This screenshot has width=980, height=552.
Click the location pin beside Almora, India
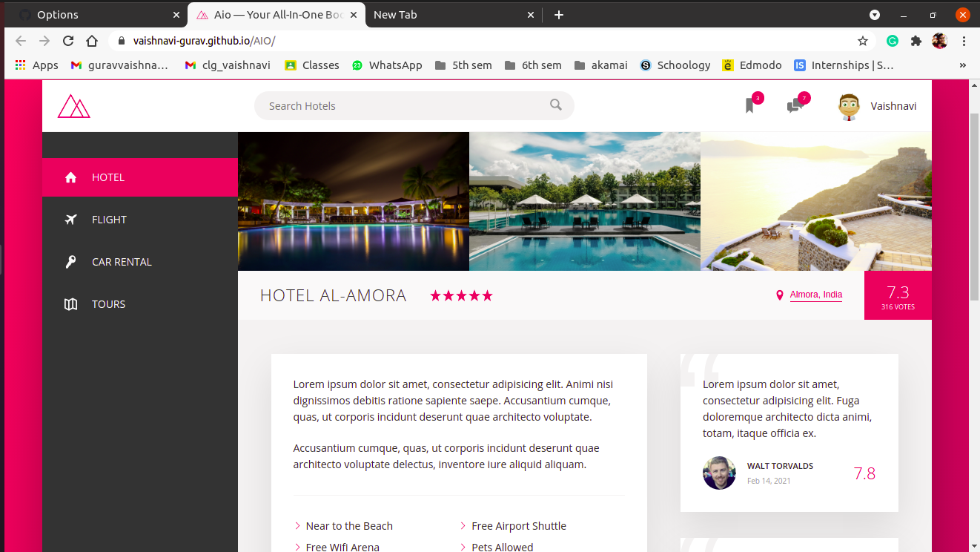[779, 295]
